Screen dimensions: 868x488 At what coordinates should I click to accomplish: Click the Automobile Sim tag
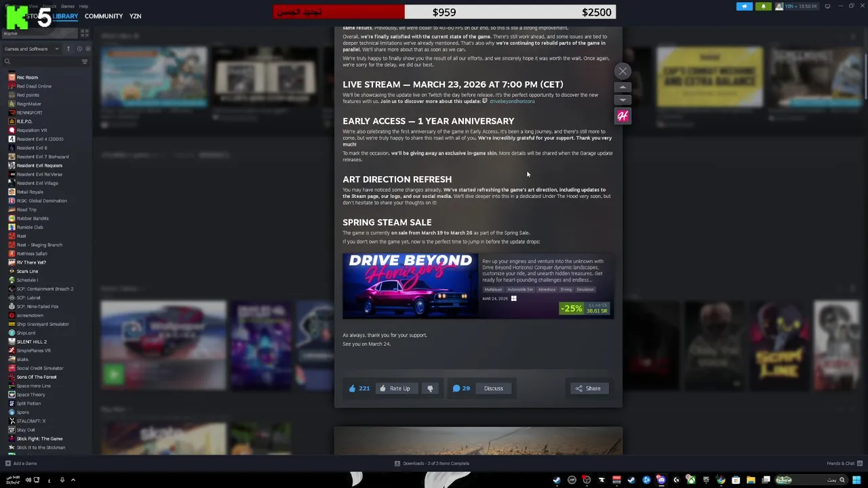[x=520, y=289]
